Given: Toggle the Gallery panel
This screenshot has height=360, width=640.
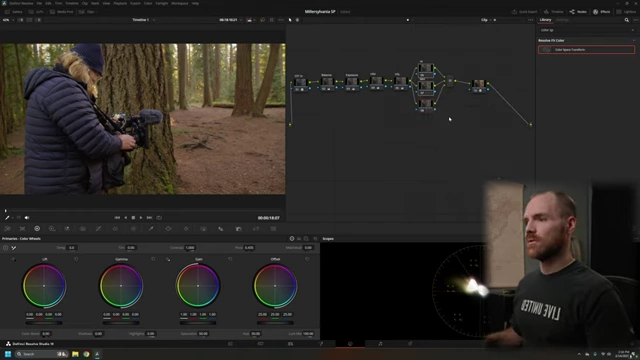Looking at the screenshot, I should coord(13,12).
